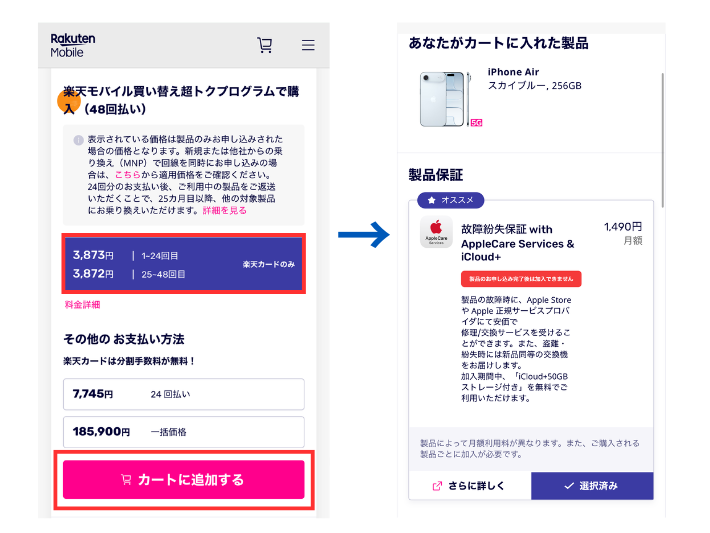Open the hamburger menu
This screenshot has height=533, width=710.
point(308,45)
